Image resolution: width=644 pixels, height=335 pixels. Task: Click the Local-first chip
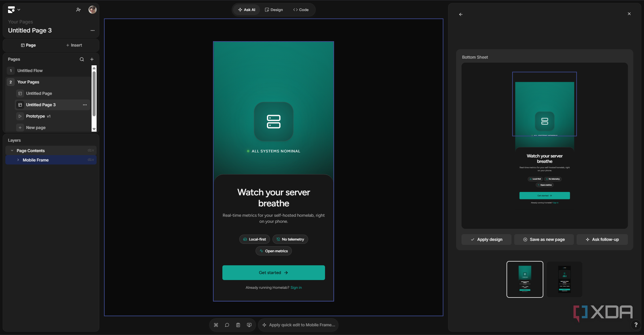255,239
